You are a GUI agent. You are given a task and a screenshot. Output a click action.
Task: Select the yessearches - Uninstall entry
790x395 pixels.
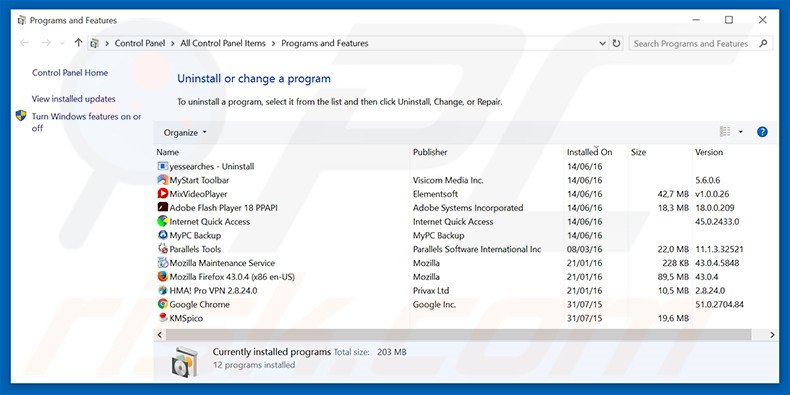(x=212, y=166)
